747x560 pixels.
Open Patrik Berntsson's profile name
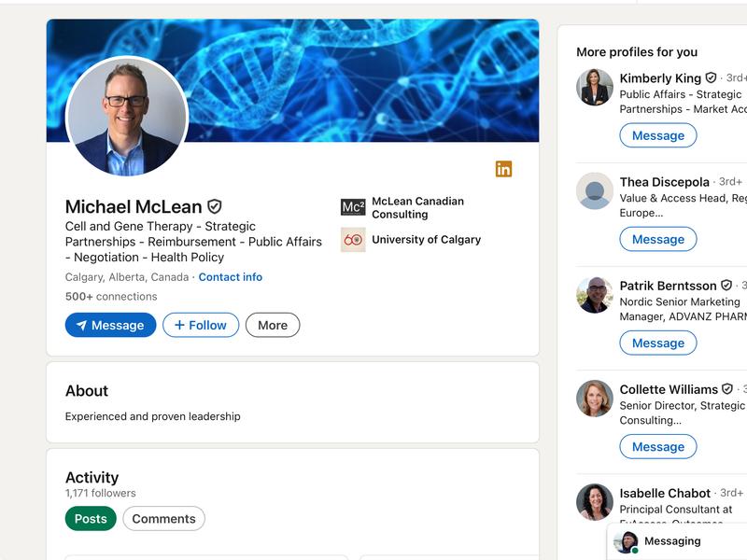coord(668,286)
